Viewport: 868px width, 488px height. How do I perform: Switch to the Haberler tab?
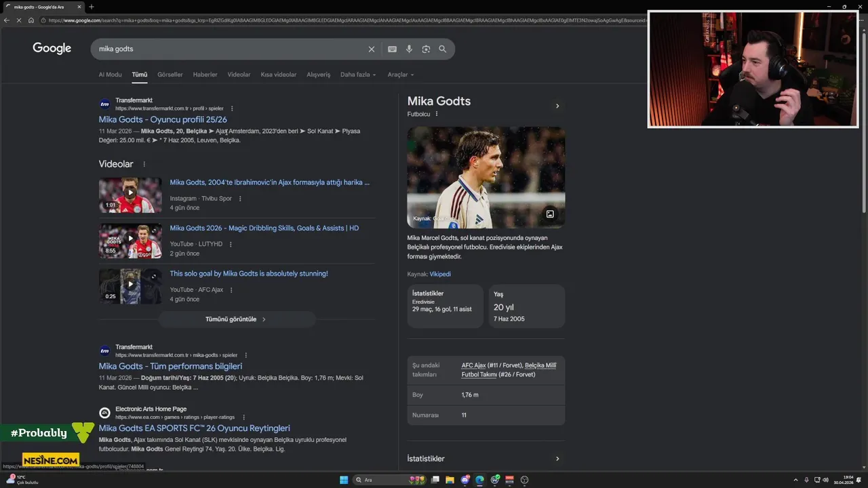tap(205, 75)
